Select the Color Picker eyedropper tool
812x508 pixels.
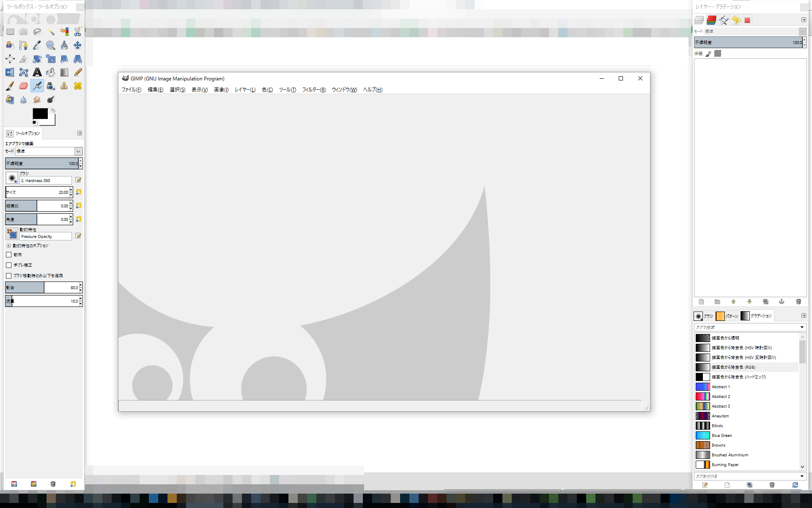coord(37,45)
